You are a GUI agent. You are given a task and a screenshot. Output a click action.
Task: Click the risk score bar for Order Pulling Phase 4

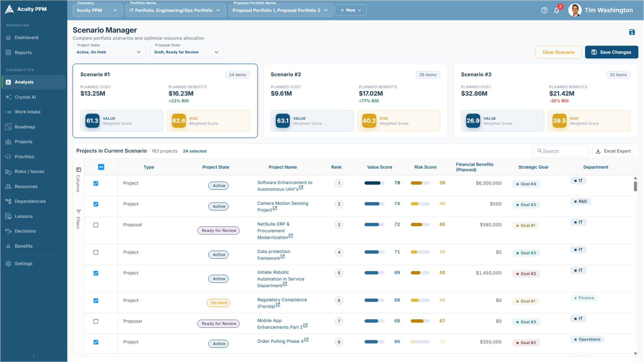[420, 342]
